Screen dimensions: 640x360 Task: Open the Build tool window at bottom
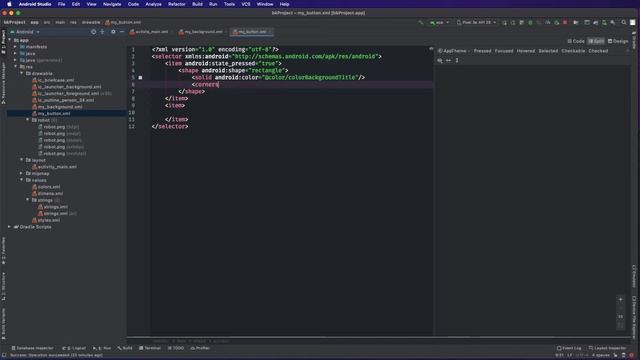click(x=125, y=348)
